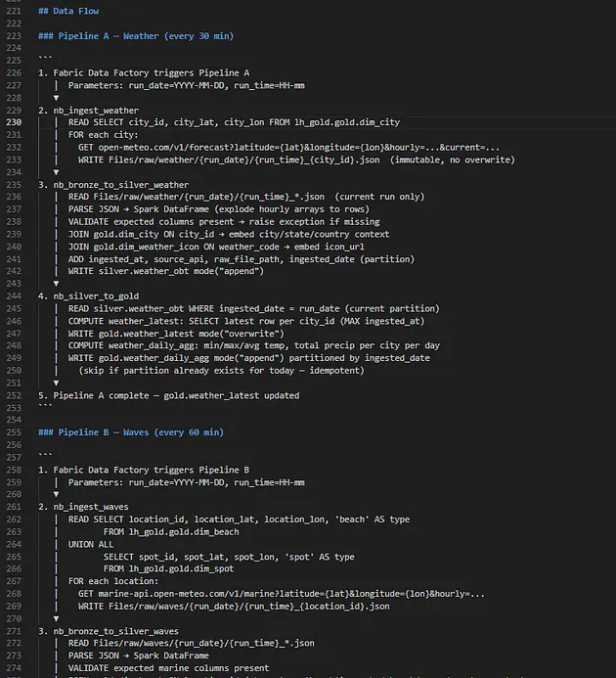Click the 'ADD ingested_at, source_api, raw_file_path' line
The image size is (616, 678).
coord(242,259)
